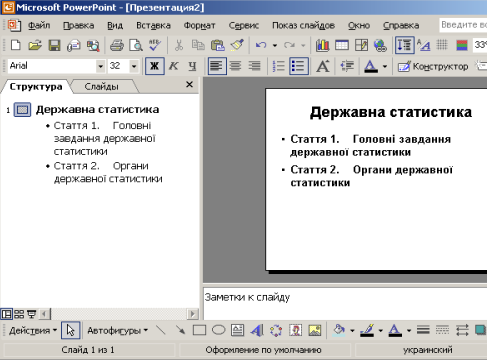Open the Формат menu
The height and width of the screenshot is (360, 487).
pyautogui.click(x=199, y=25)
